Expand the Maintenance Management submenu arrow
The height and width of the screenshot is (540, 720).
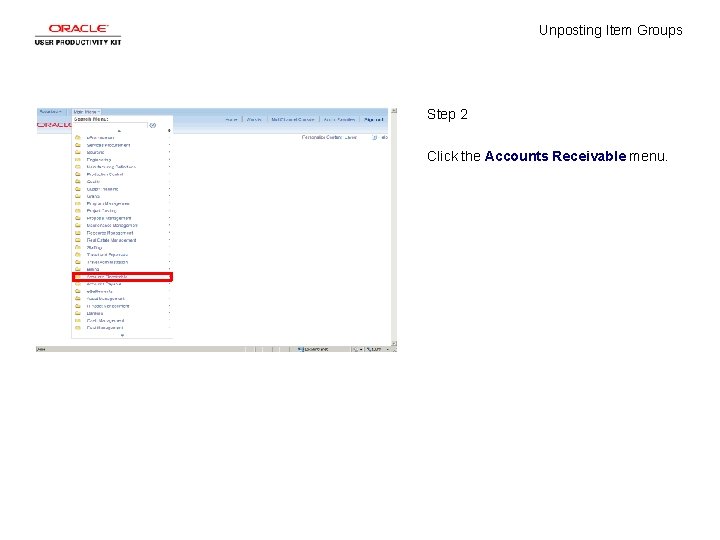169,225
